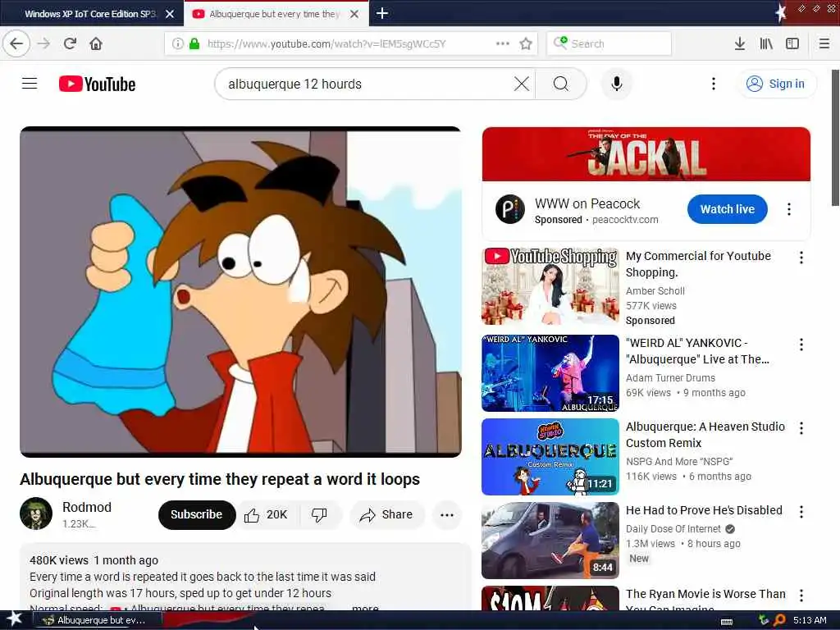Open the site information icon in address bar
This screenshot has width=840, height=630.
[x=177, y=43]
